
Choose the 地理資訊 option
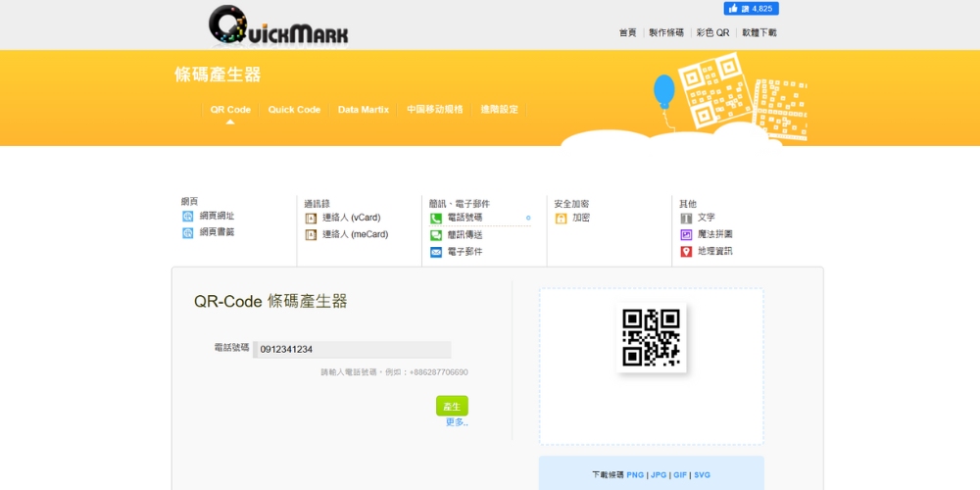click(x=715, y=251)
